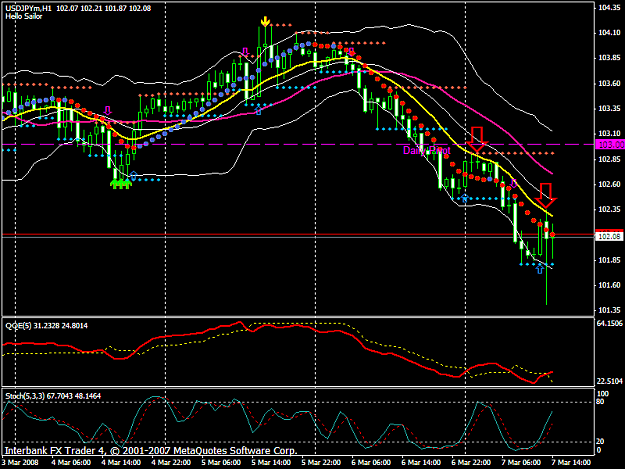Click the 'Hello Sailor' chart label
This screenshot has width=625, height=469.
(24, 16)
